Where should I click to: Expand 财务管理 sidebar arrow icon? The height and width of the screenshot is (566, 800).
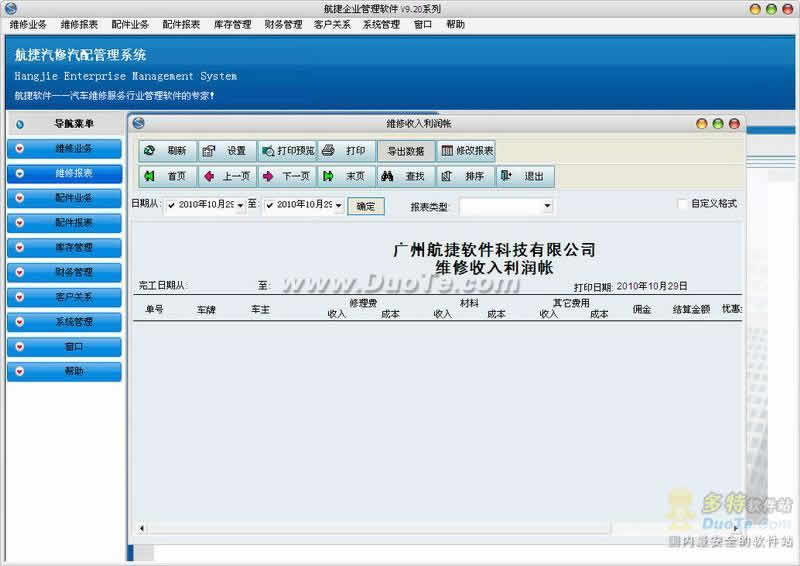point(19,272)
